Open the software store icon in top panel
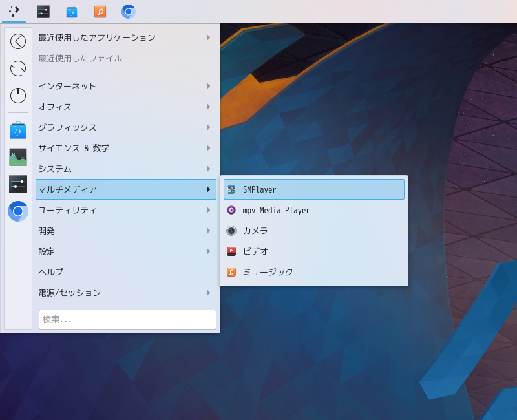The height and width of the screenshot is (420, 517). pyautogui.click(x=72, y=12)
